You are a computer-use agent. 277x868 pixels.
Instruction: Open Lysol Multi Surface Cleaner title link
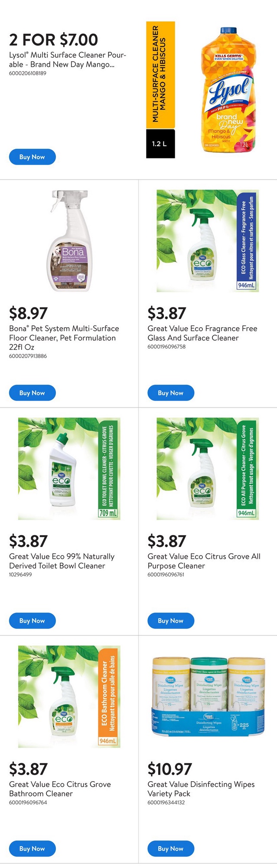68,60
